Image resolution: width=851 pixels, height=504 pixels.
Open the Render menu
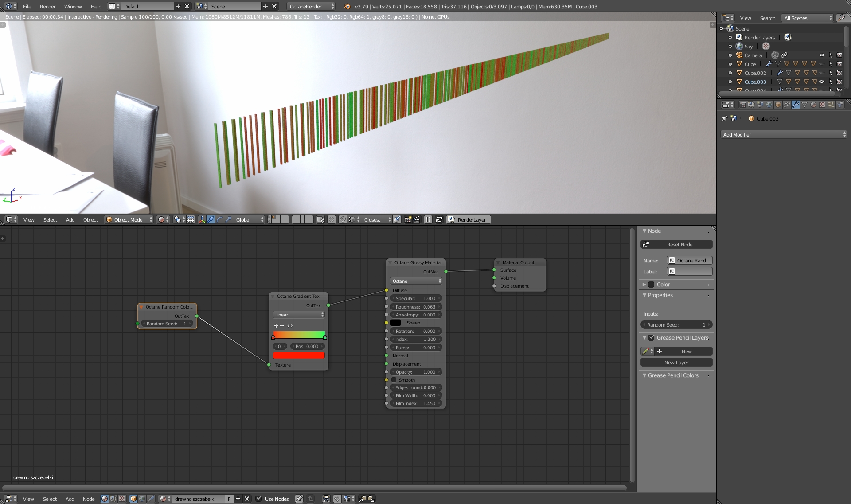47,6
